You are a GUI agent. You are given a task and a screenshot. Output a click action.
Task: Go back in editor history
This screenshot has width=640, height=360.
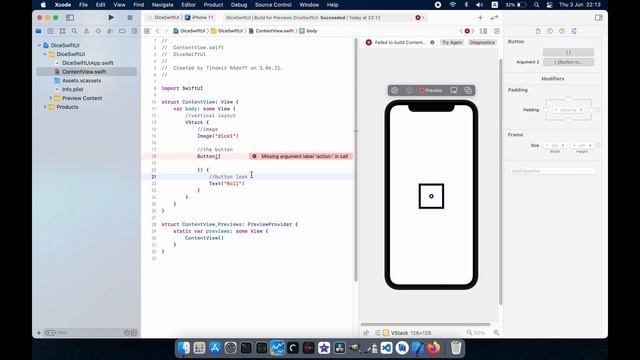pos(157,31)
